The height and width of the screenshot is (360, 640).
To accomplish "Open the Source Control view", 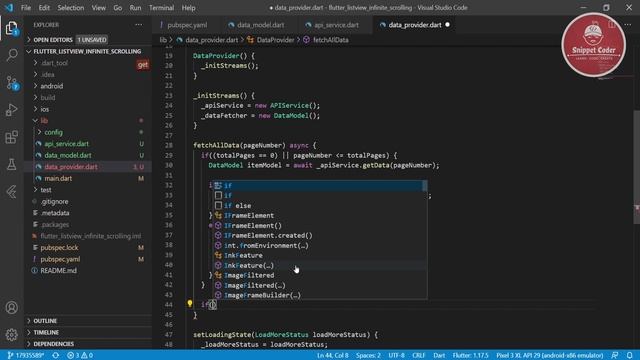I will click(12, 83).
